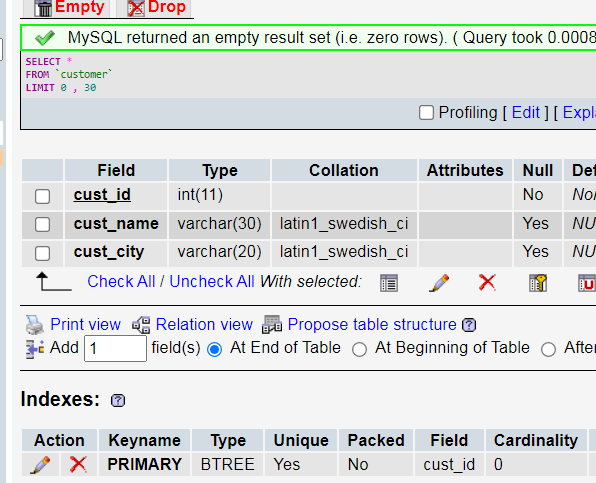The height and width of the screenshot is (483, 596).
Task: Click the Field column header
Action: [116, 170]
